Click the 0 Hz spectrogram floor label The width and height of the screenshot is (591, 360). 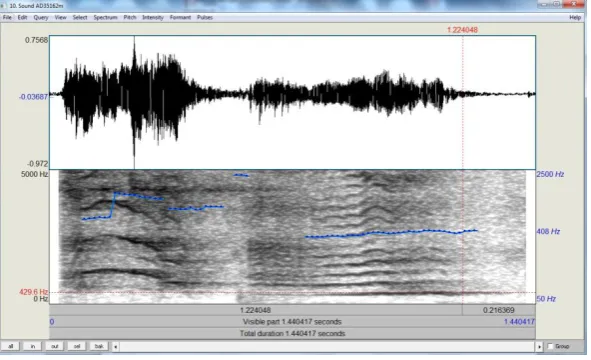click(41, 299)
